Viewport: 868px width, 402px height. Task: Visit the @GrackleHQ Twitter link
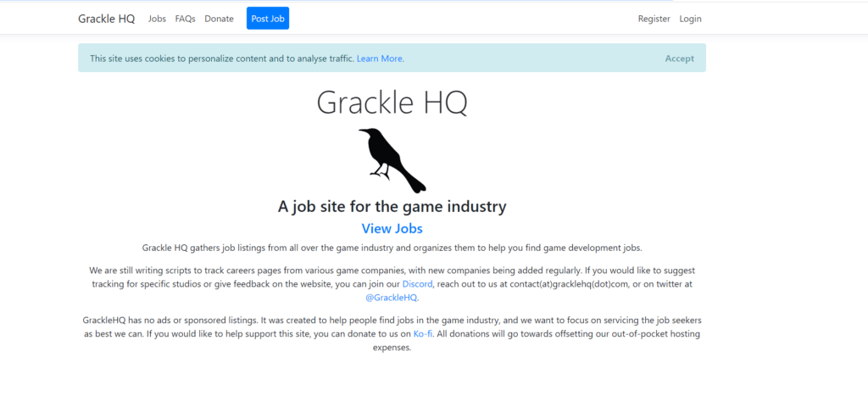[392, 297]
